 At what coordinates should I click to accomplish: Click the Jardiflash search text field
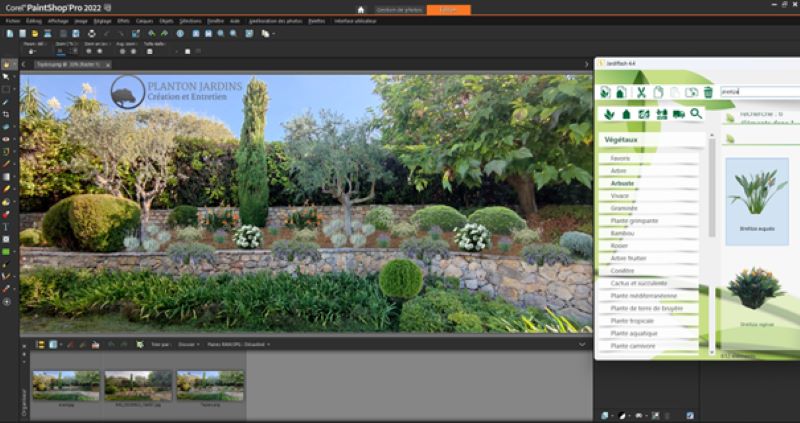760,92
